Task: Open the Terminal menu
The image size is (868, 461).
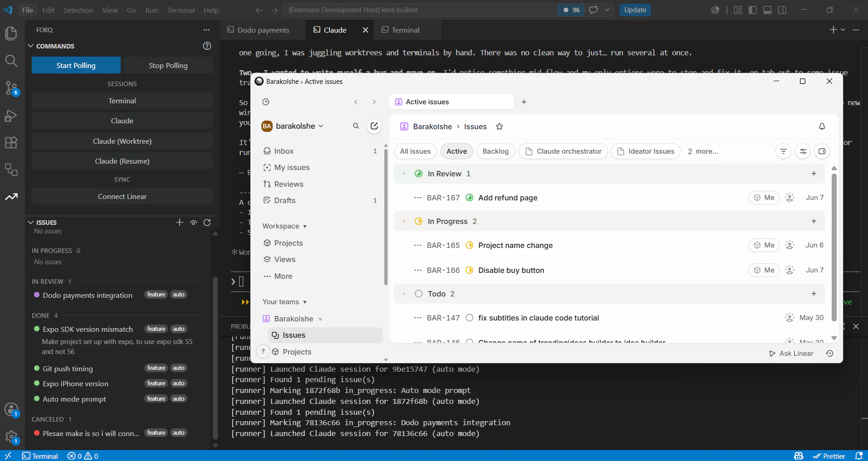Action: click(x=181, y=10)
